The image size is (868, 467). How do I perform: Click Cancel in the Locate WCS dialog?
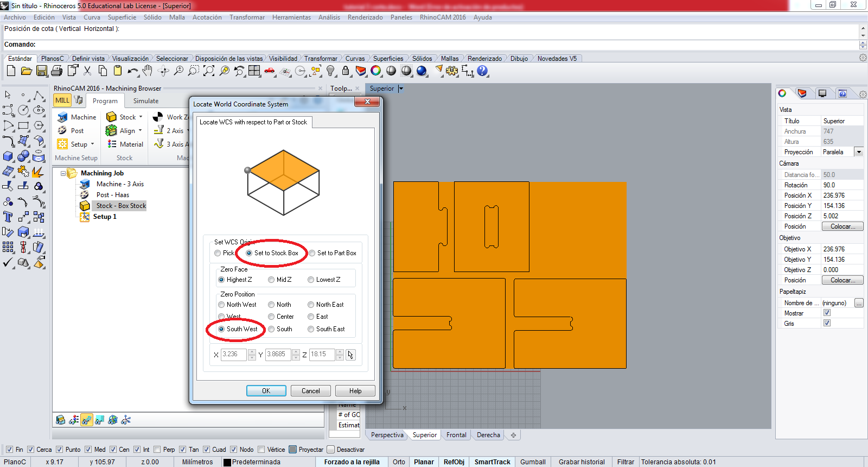[x=310, y=391]
